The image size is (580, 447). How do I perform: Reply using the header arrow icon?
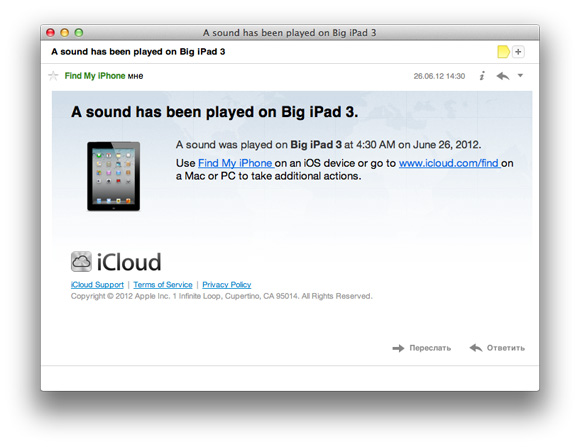click(x=503, y=76)
